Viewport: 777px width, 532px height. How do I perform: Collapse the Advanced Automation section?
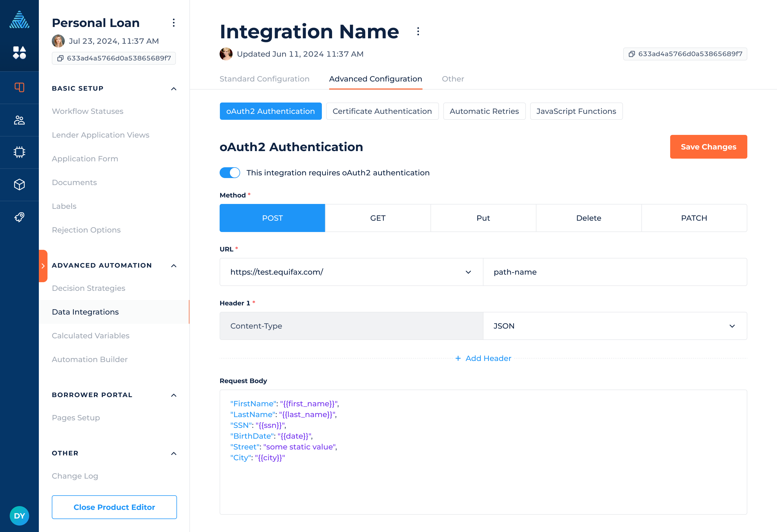173,265
